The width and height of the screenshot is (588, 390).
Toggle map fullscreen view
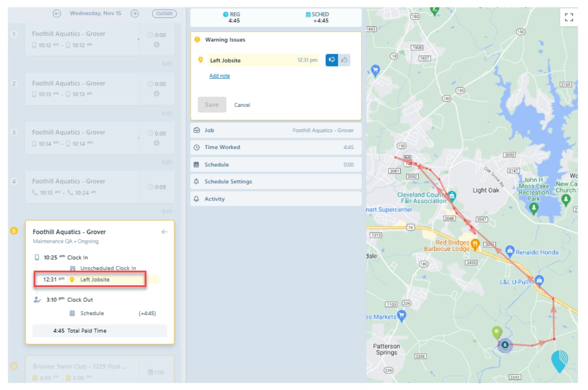point(569,17)
